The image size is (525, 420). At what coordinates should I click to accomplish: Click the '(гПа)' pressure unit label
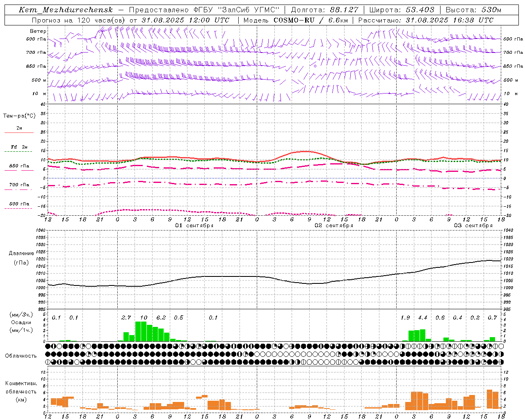click(x=21, y=263)
